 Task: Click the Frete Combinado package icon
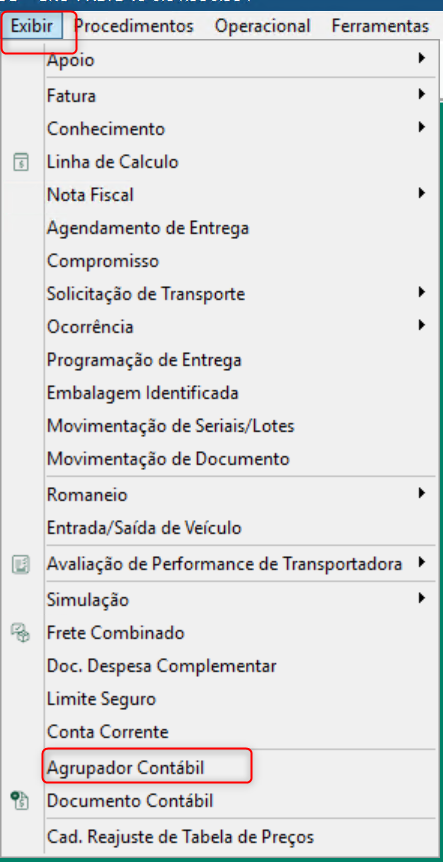[21, 633]
